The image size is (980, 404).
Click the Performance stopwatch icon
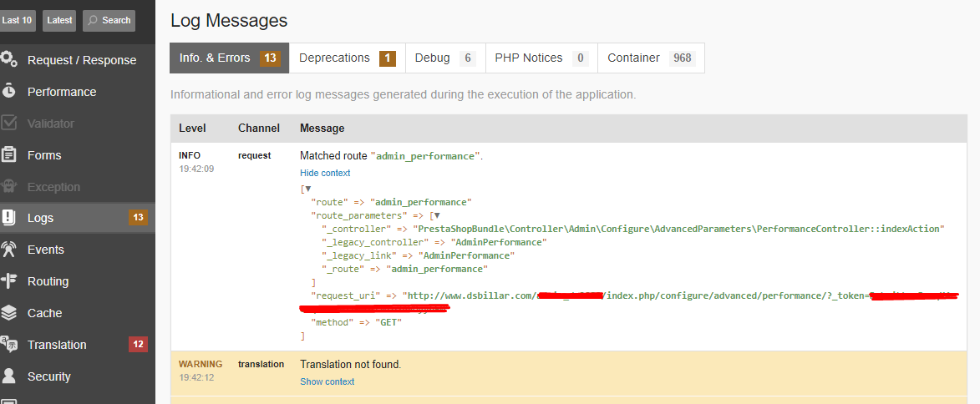click(x=9, y=91)
